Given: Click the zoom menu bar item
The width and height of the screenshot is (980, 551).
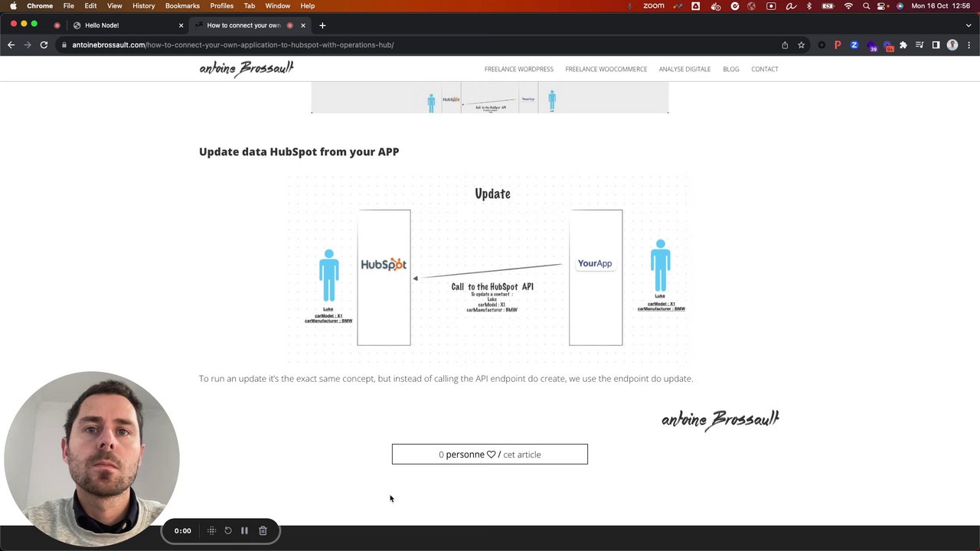Looking at the screenshot, I should [x=654, y=5].
